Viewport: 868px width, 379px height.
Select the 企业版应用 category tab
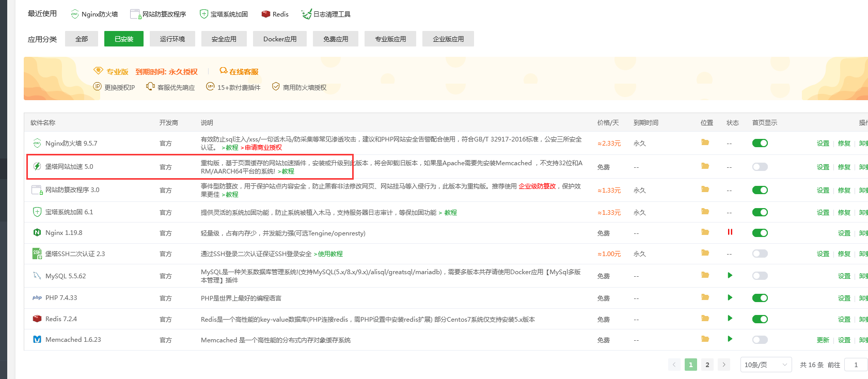pos(448,39)
